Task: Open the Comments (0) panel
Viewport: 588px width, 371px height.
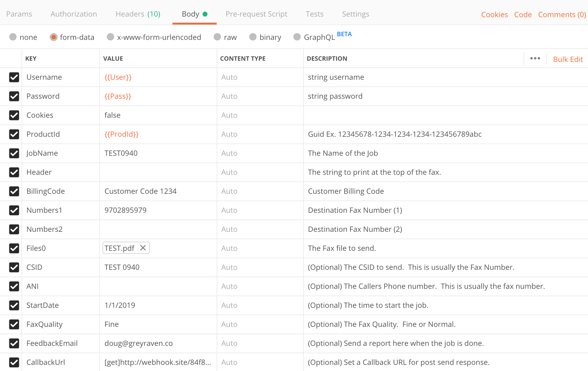Action: [562, 14]
